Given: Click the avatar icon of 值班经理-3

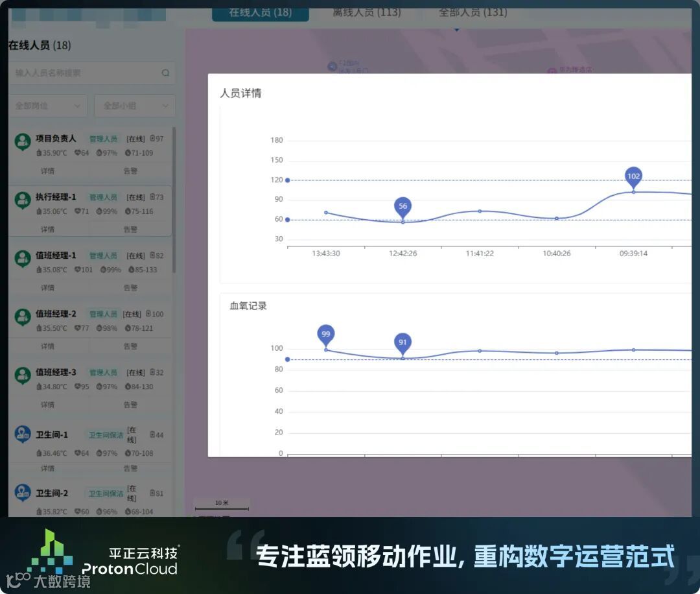Looking at the screenshot, I should 22,375.
